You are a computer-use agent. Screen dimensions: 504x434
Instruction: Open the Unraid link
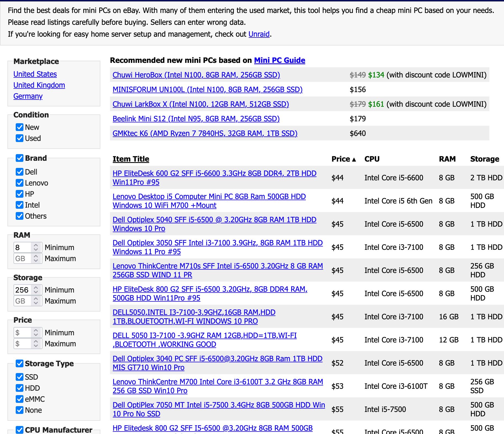coord(259,34)
